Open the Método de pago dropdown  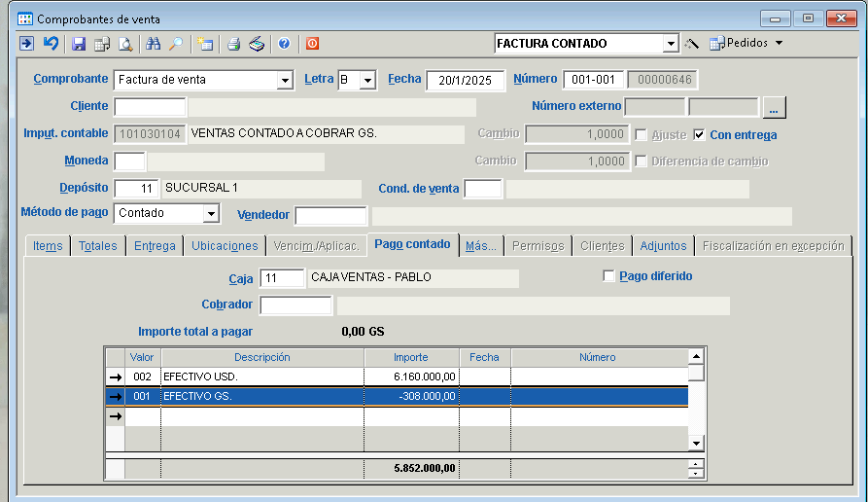click(x=210, y=214)
